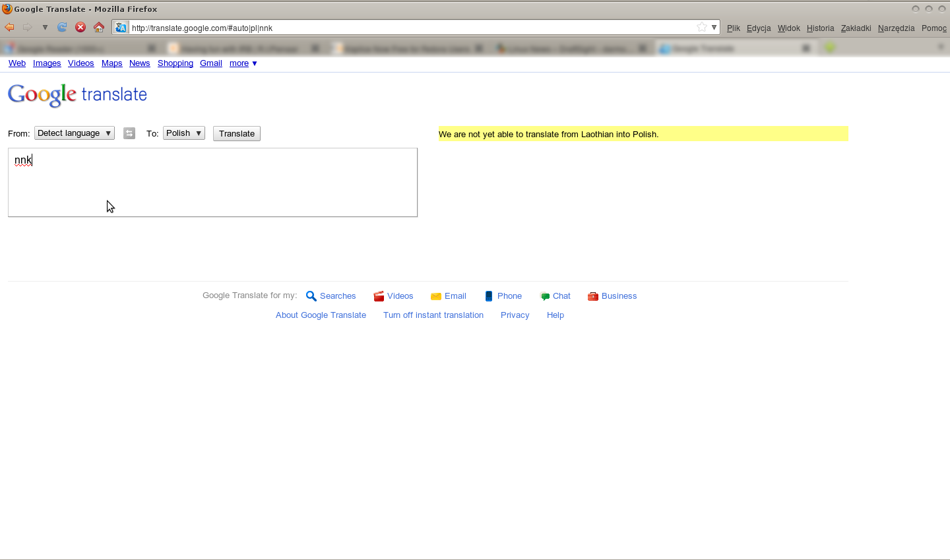Bookmark this page with the star icon
950x560 pixels.
coord(702,27)
